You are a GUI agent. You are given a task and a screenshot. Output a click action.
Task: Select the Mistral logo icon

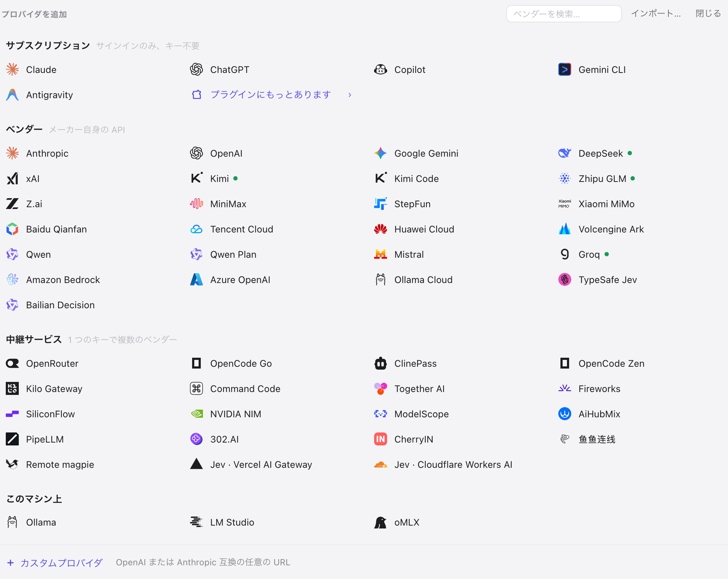coord(381,254)
